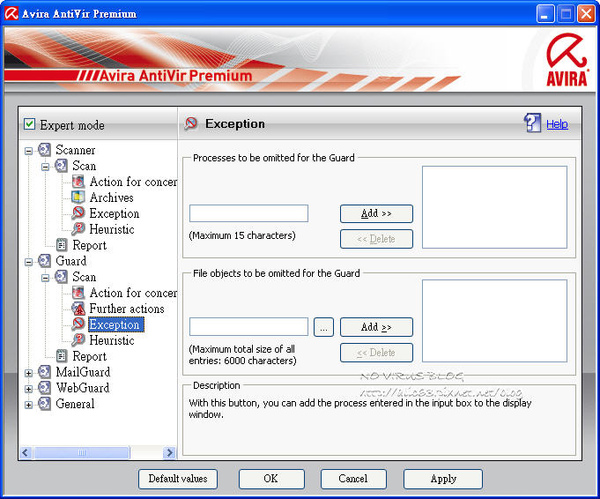
Task: Select Archives in the settings tree
Action: 111,197
